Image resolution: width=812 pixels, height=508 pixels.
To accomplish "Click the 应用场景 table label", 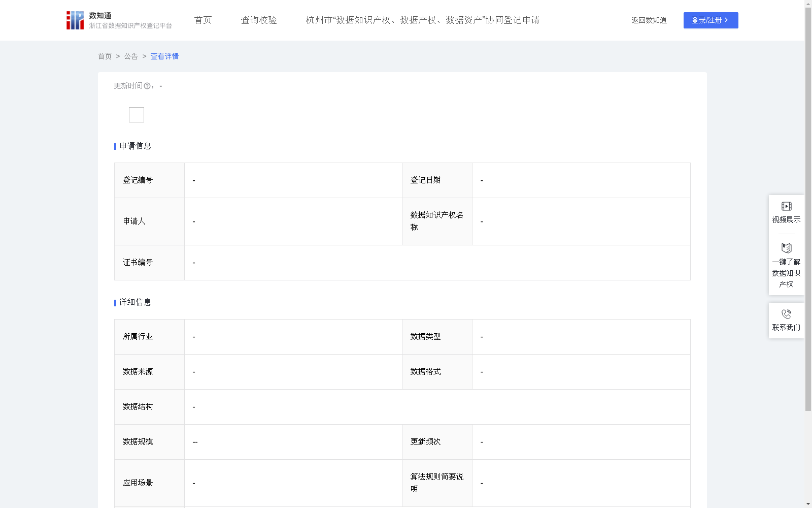I will tap(138, 483).
